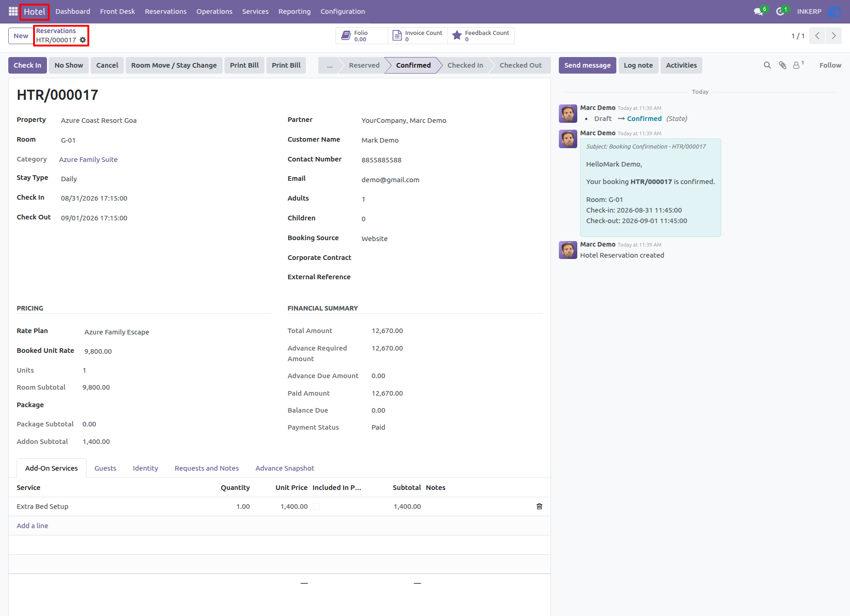Open the Invoice Count smart button
Image resolution: width=850 pixels, height=616 pixels.
pos(418,36)
